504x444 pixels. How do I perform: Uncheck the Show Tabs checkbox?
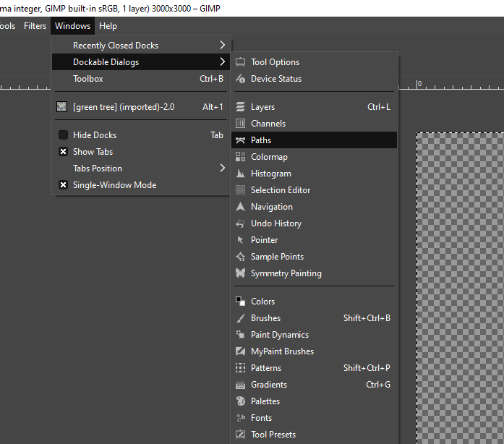pos(64,152)
